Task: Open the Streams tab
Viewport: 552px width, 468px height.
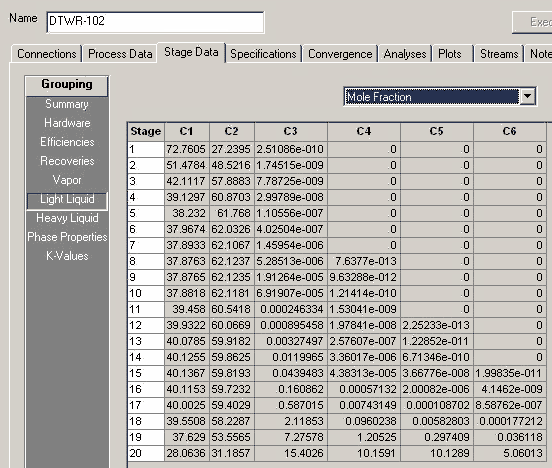Action: coord(499,54)
